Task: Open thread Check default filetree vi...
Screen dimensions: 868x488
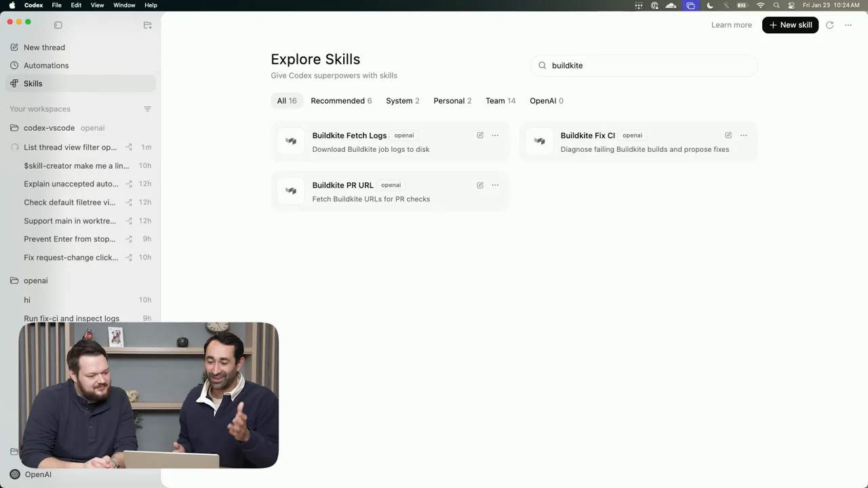Action: point(80,202)
